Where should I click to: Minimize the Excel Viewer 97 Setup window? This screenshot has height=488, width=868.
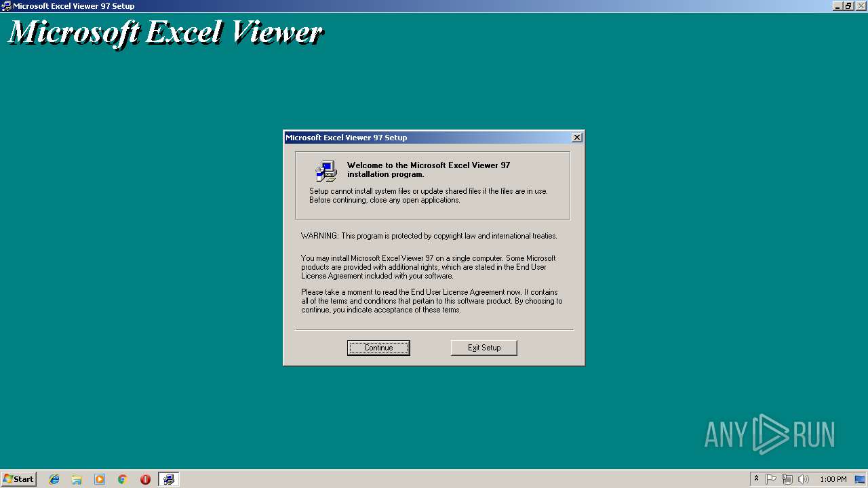837,5
